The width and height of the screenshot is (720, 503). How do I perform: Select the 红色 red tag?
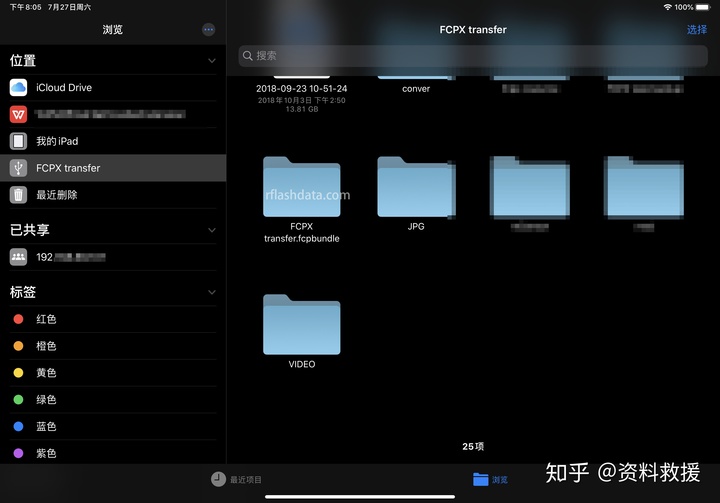pos(113,319)
